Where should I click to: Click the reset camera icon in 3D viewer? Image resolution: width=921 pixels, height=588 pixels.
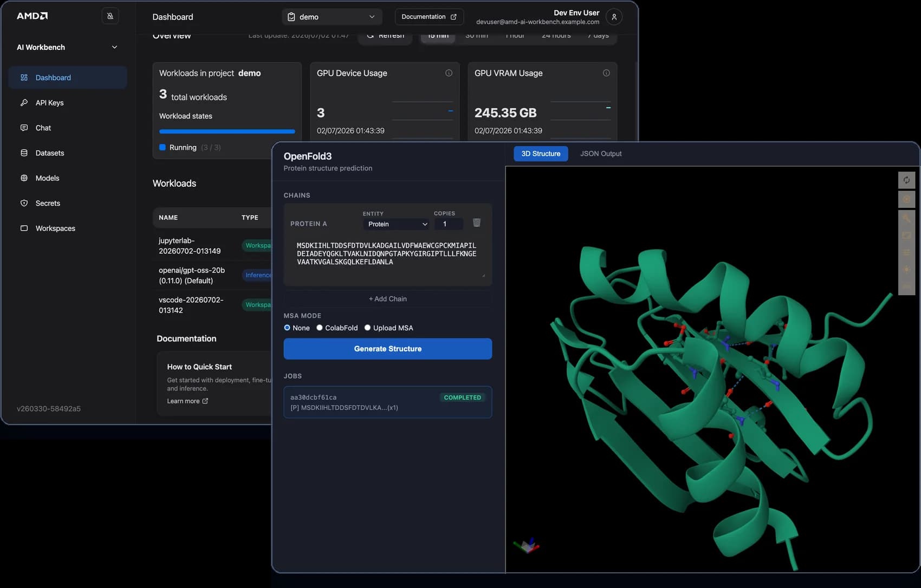[x=906, y=180]
